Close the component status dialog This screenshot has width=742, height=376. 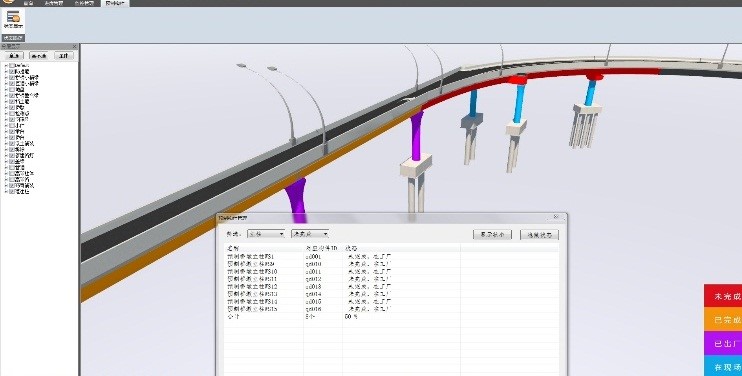tap(556, 217)
